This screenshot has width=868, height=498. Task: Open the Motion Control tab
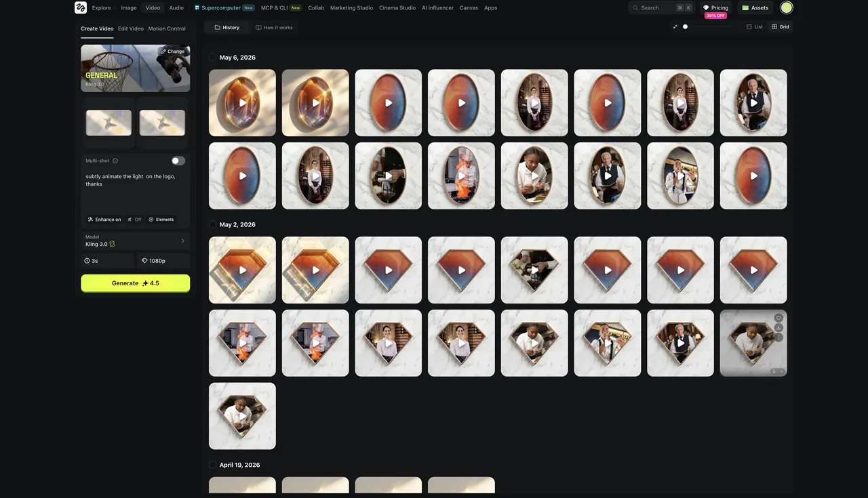[x=167, y=28]
